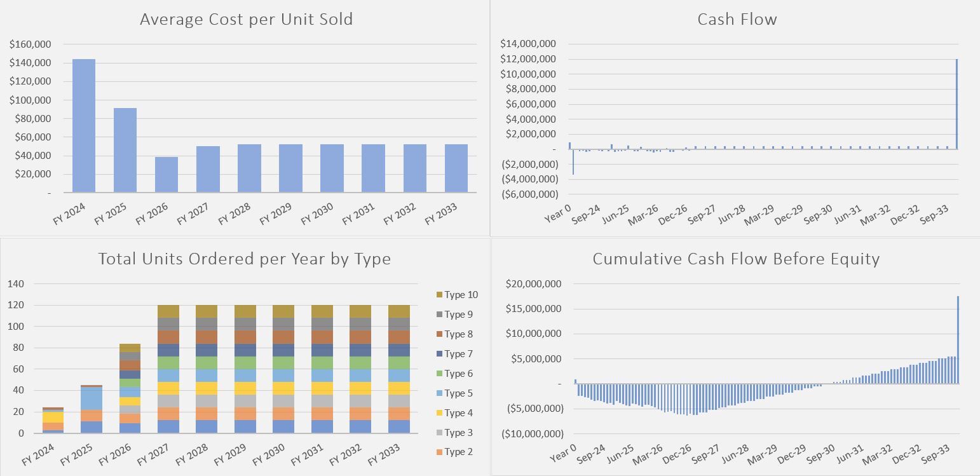Viewport: 980px width, 476px height.
Task: Select the Type 3 legend label
Action: pos(458,433)
